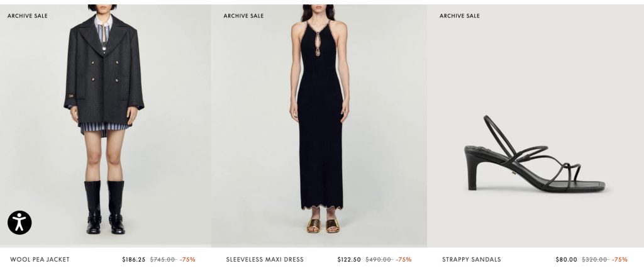This screenshot has height=273, width=644.
Task: Click the $122.50 sale price
Action: pos(349,259)
